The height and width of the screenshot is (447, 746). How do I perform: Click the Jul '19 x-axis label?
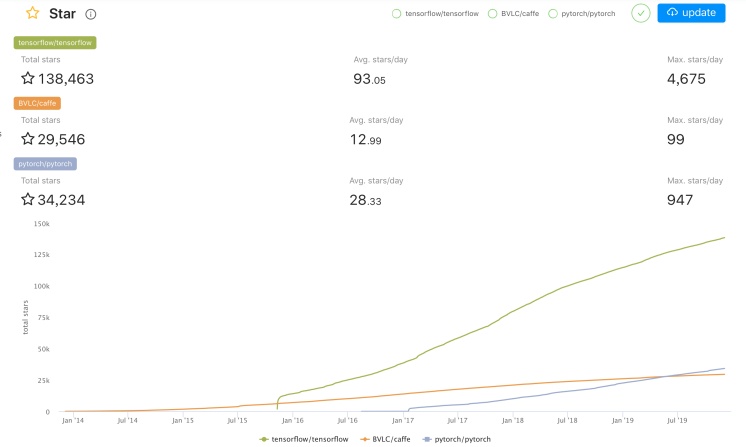click(679, 421)
